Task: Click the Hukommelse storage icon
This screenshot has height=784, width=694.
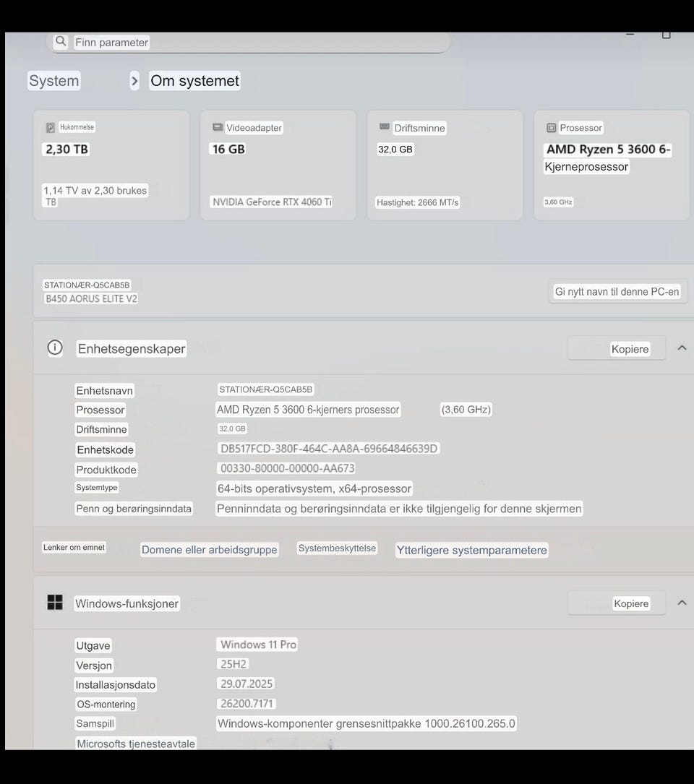Action: click(51, 127)
